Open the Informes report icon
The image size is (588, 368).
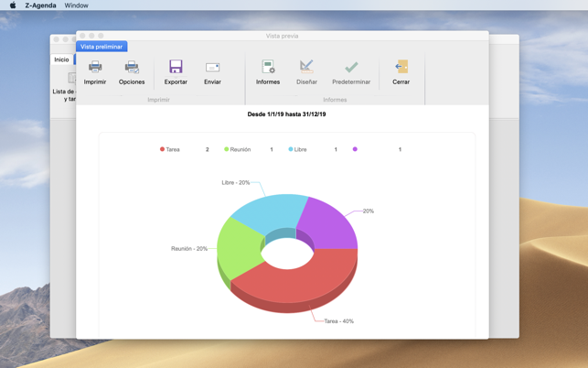click(x=268, y=67)
